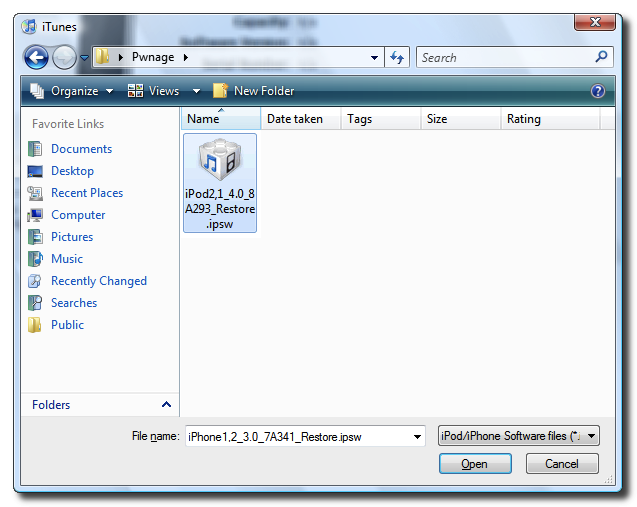Click the Public folder icon
This screenshot has width=637, height=507.
coord(35,325)
